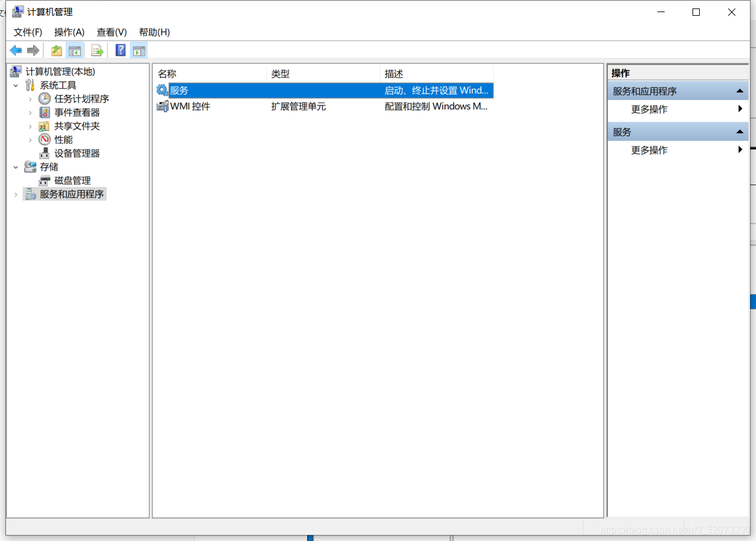Toggle the Show/Hide Action Pane icon

coord(138,50)
